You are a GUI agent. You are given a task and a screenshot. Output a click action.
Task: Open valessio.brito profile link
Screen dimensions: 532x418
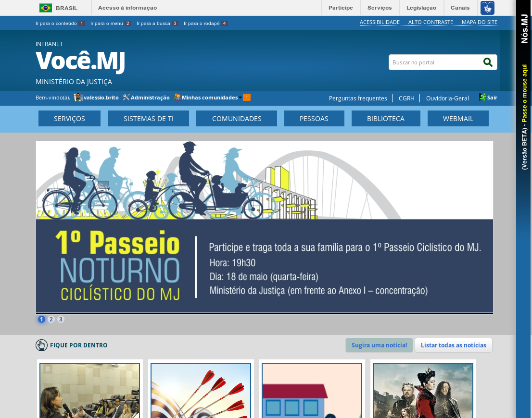coord(101,98)
